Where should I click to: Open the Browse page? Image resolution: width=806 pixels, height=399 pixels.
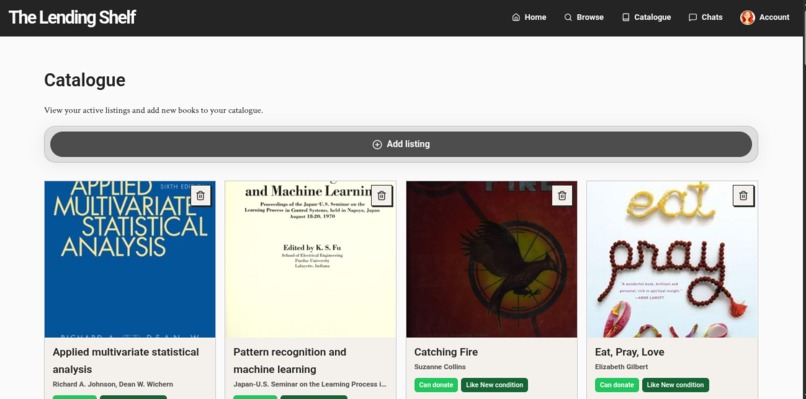584,17
